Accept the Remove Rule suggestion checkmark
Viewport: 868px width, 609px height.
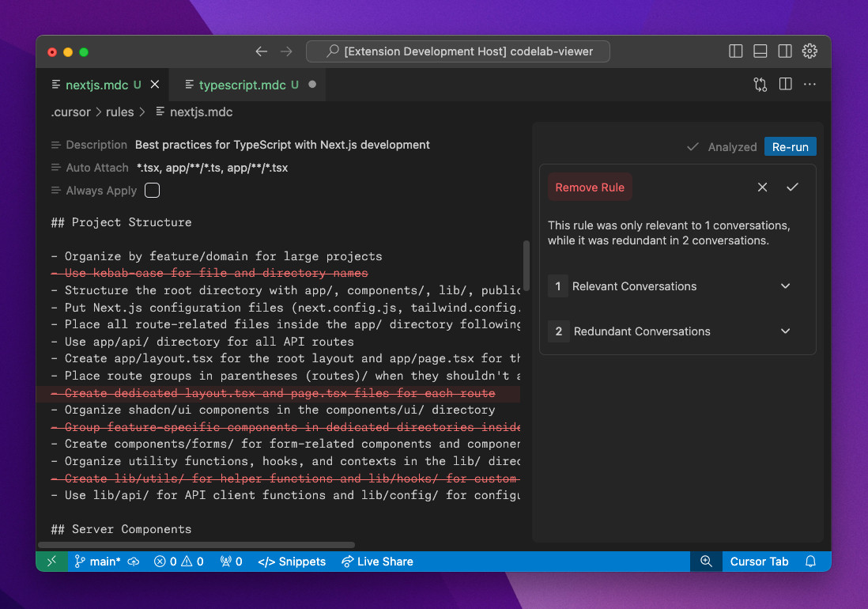[x=792, y=187]
